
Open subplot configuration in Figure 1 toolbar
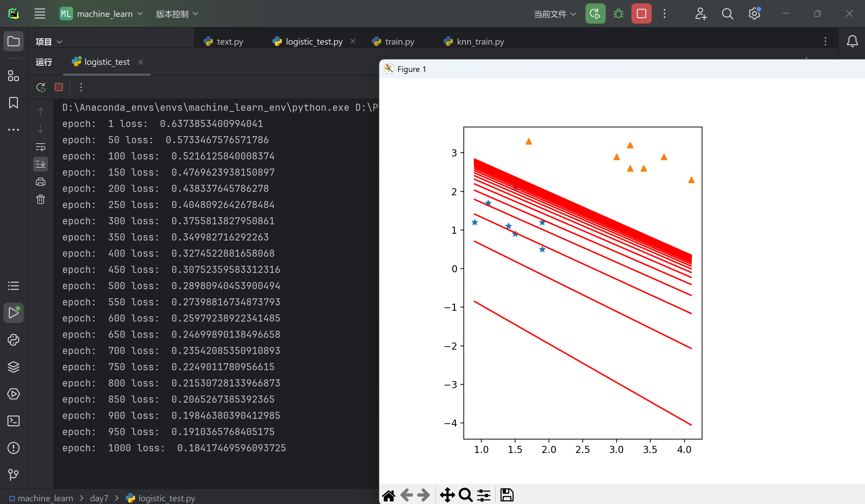click(483, 495)
